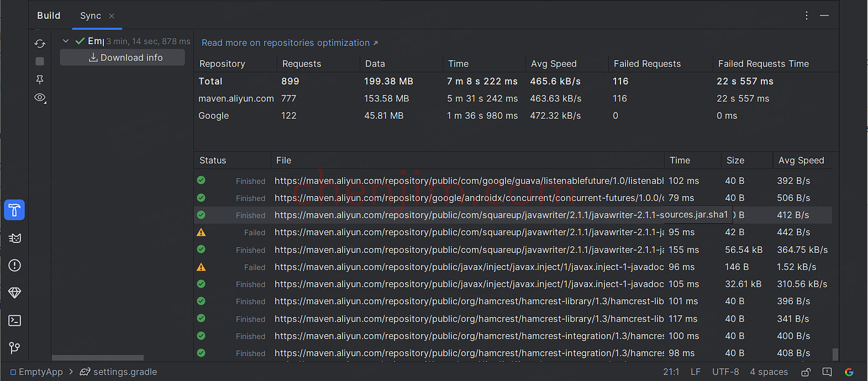The width and height of the screenshot is (868, 381).
Task: Select the maven.aliyun.com repository row
Action: point(516,98)
